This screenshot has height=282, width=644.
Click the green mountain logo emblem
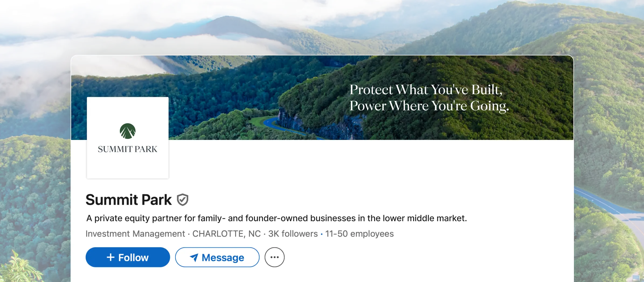(x=127, y=131)
